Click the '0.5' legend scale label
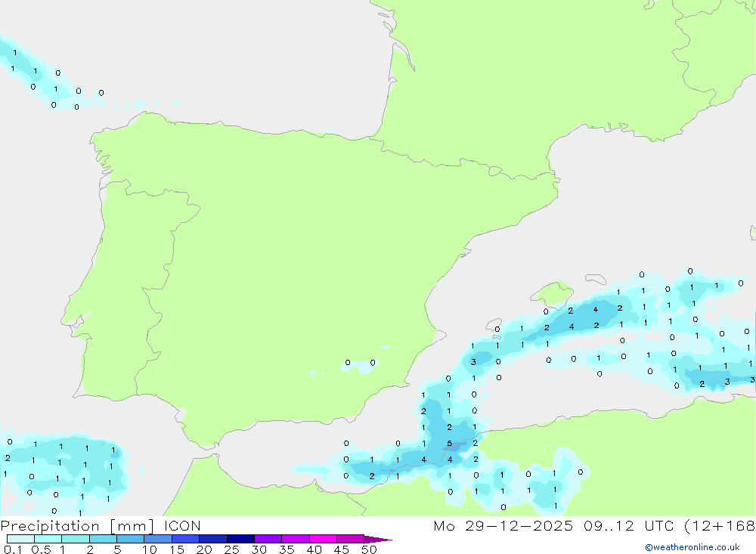Screen dimensions: 756x554 41,549
